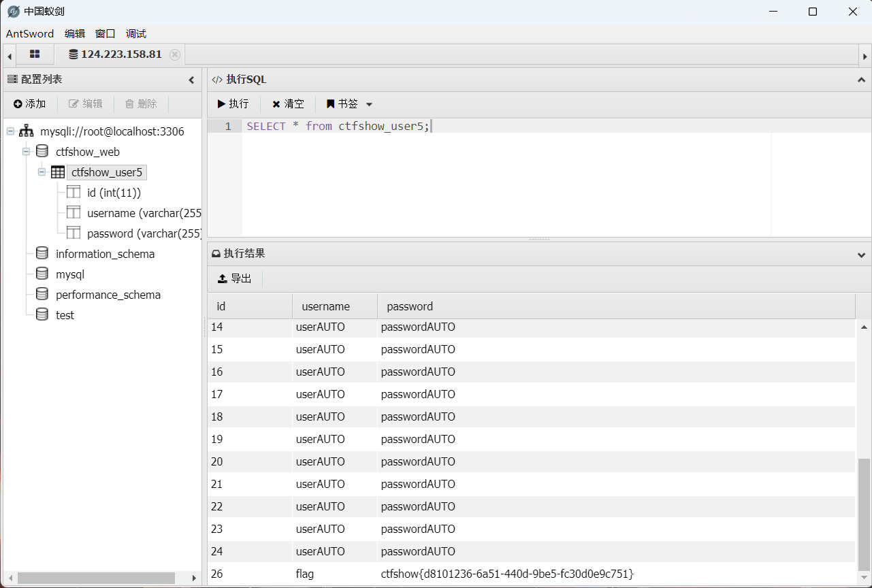Select the ctfshow_user5 table
The image size is (872, 588).
[107, 172]
